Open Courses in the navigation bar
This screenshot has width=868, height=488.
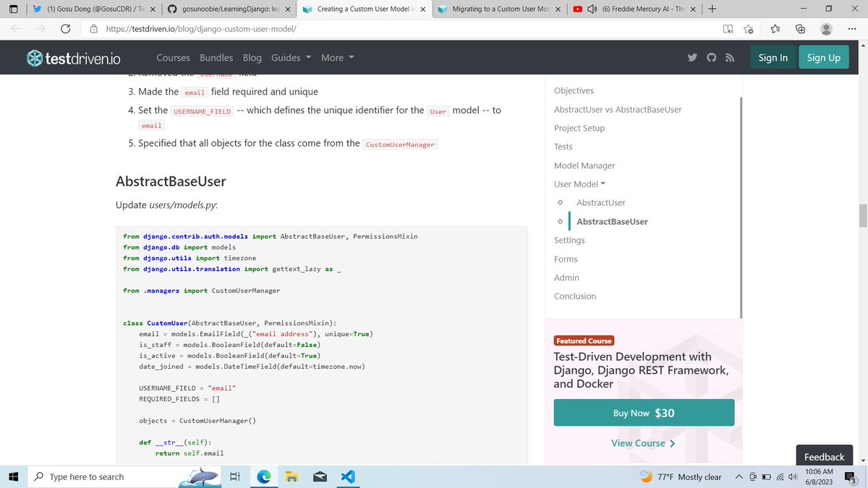(x=174, y=58)
